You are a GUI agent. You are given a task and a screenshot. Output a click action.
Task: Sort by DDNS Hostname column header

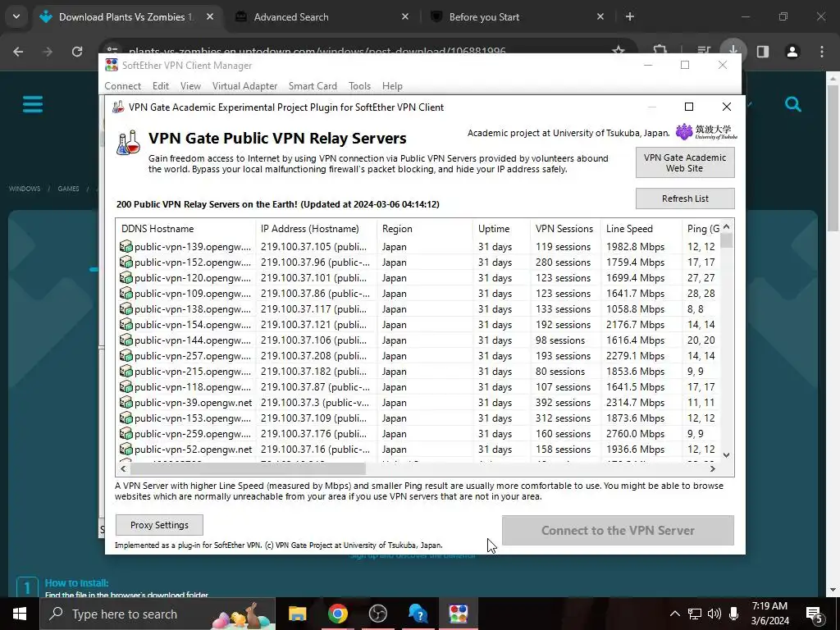point(186,229)
